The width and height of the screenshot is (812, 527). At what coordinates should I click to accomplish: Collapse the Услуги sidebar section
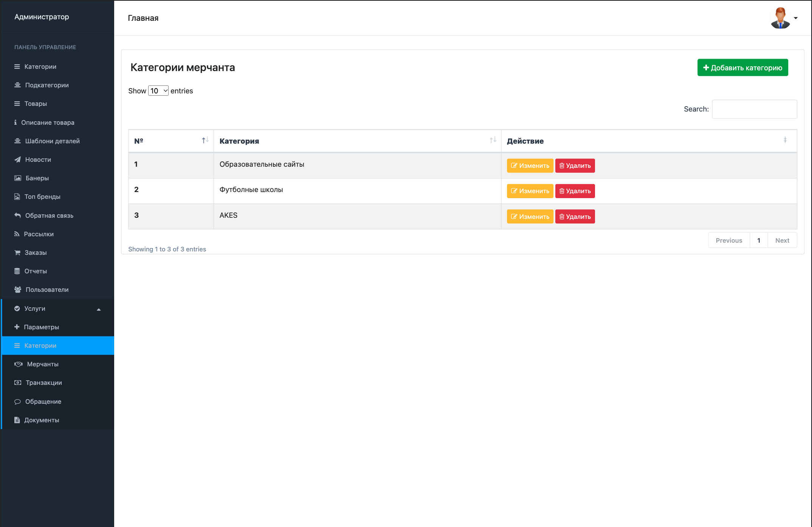57,308
